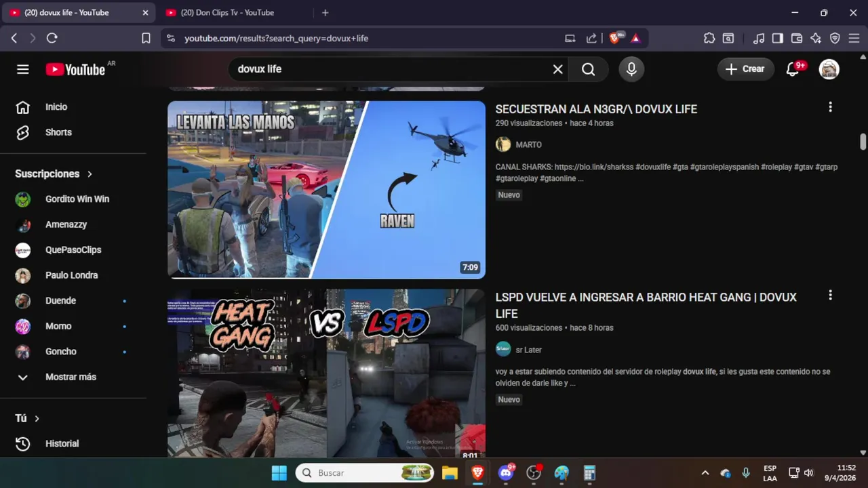Open the Brave Rewards triangle icon
Image resolution: width=868 pixels, height=488 pixels.
click(x=635, y=39)
